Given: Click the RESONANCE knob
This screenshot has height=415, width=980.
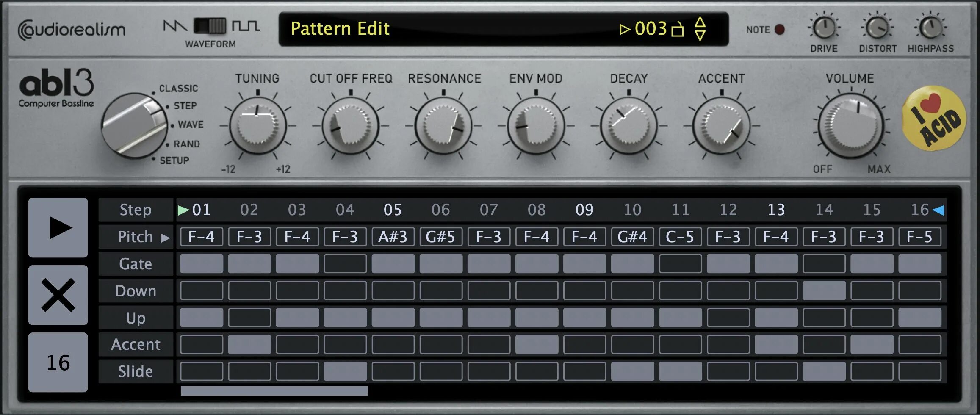Looking at the screenshot, I should (x=443, y=126).
